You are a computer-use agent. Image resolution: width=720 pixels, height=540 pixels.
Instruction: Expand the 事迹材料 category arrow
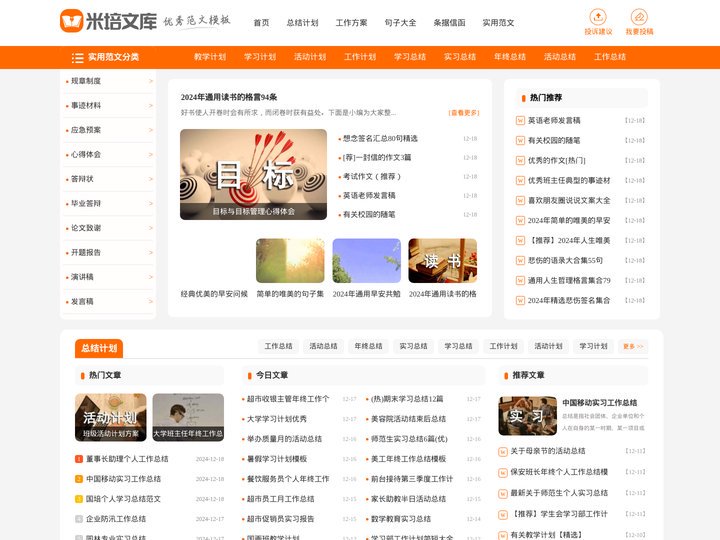click(x=151, y=106)
